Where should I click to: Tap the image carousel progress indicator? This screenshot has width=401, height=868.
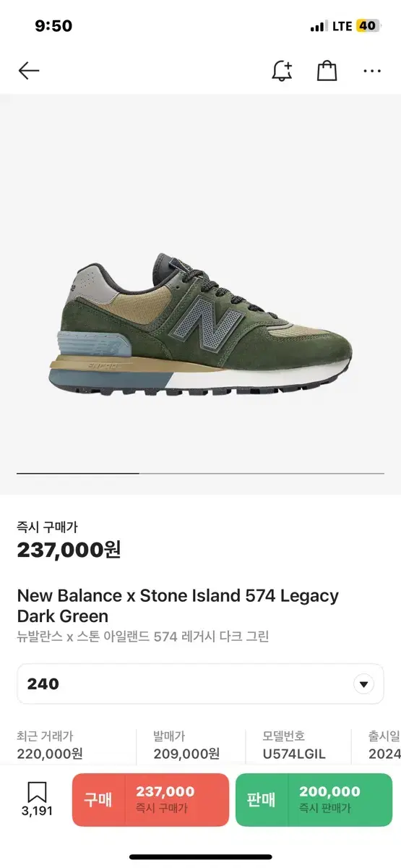pos(200,473)
